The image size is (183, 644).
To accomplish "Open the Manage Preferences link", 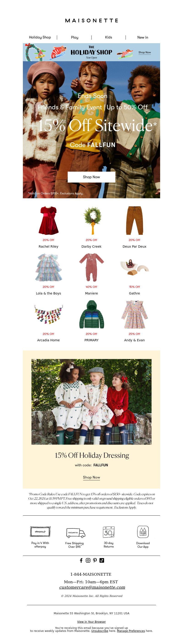I will [x=131, y=631].
